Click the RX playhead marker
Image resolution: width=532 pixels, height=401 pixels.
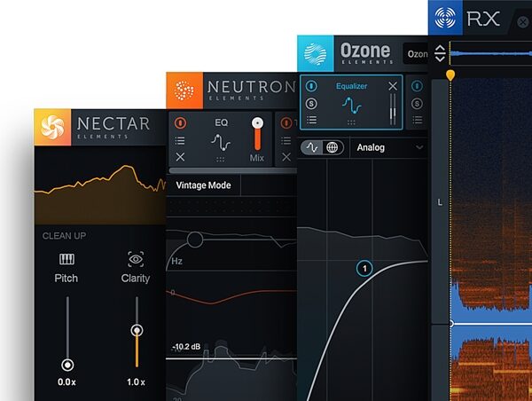[450, 75]
